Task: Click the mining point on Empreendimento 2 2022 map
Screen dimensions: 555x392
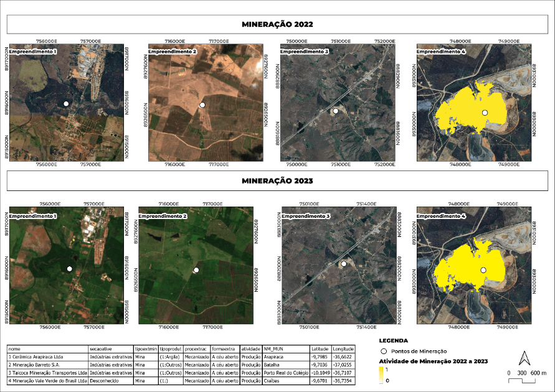Action: click(202, 105)
